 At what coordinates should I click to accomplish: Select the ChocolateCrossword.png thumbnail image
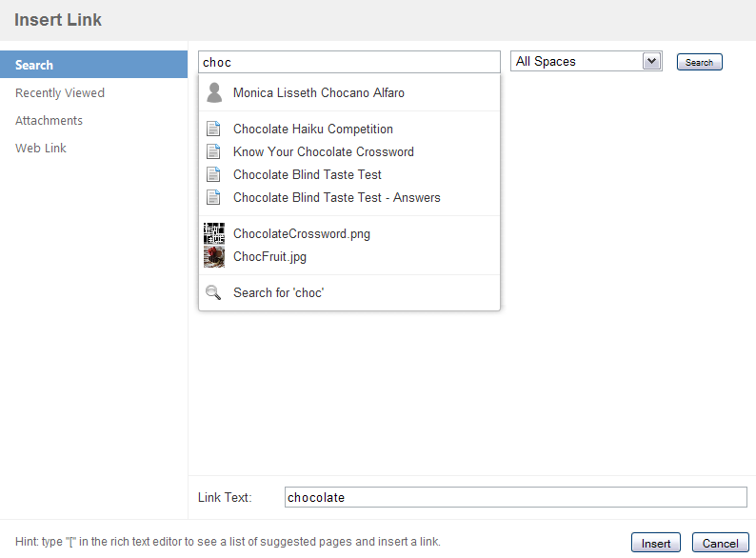pyautogui.click(x=214, y=233)
